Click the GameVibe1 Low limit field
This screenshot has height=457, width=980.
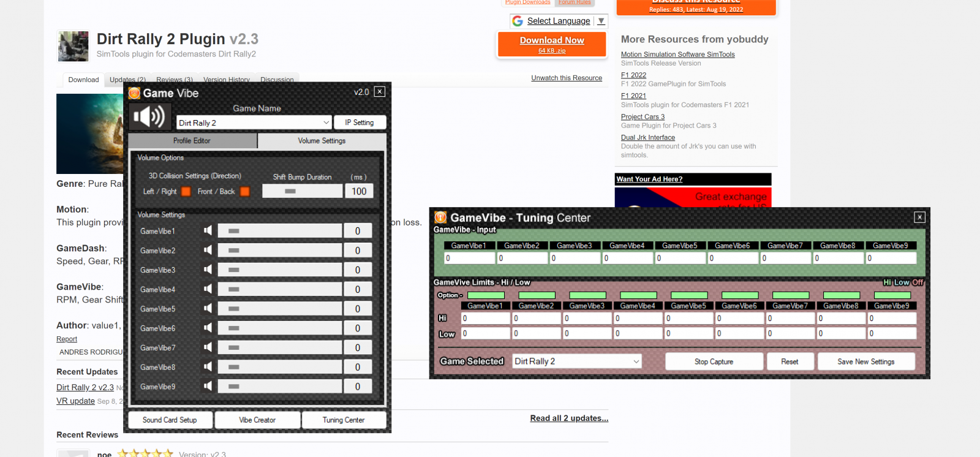[x=486, y=333]
